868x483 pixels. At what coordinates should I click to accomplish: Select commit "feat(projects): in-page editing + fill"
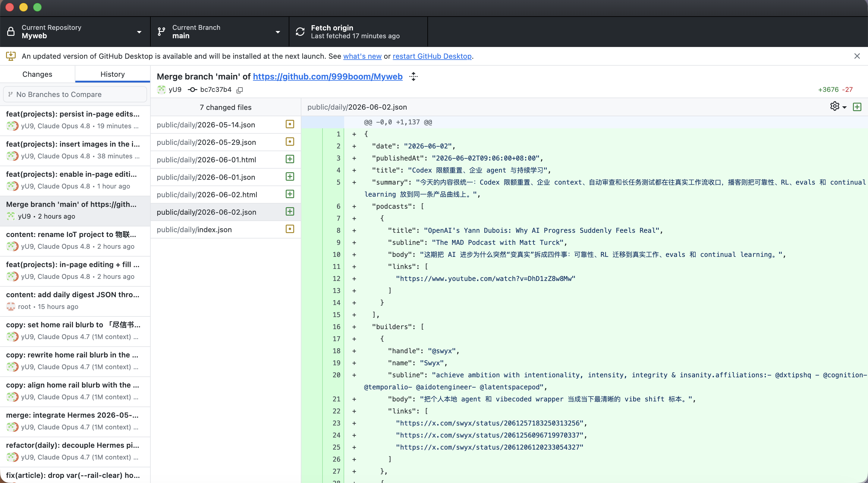[x=75, y=271]
